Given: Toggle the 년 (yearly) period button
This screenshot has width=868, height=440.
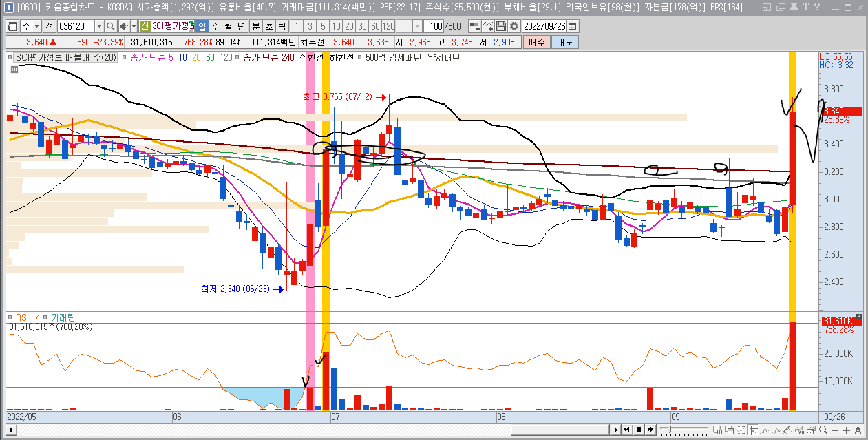Looking at the screenshot, I should coord(241,26).
